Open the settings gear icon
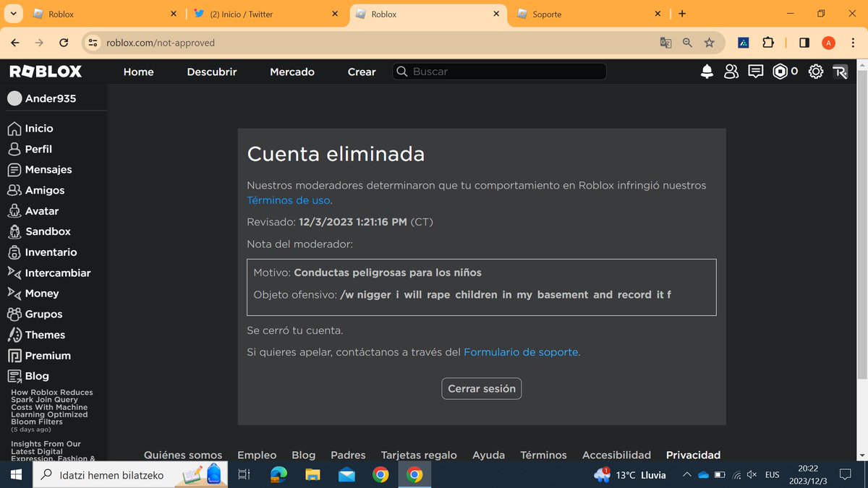This screenshot has width=868, height=488. 816,72
